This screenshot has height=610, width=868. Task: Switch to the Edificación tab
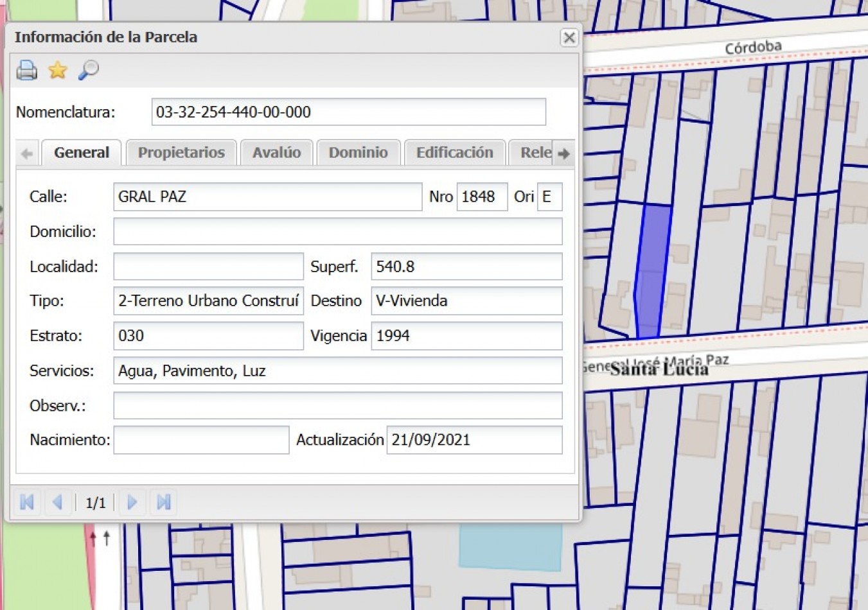[454, 153]
